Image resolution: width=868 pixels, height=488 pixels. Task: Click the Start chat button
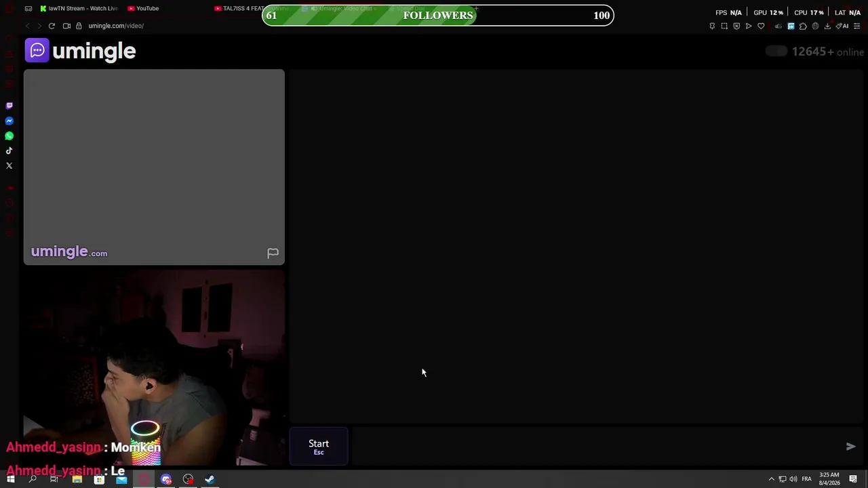[x=319, y=447]
